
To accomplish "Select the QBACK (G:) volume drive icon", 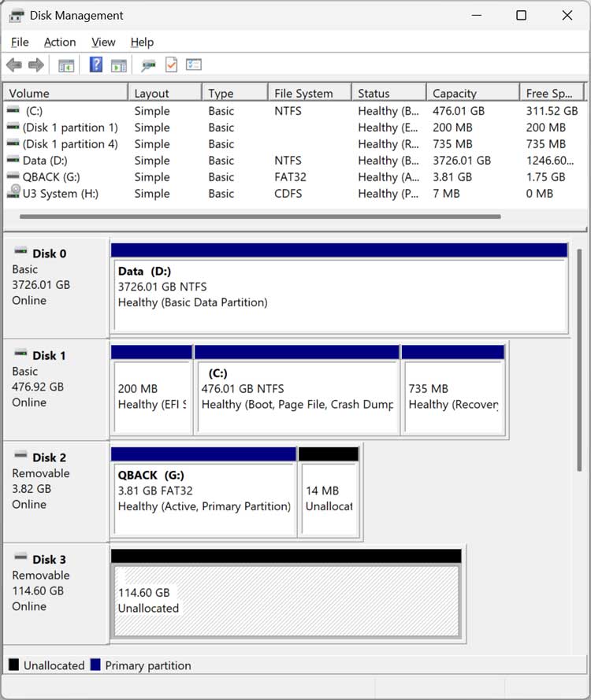I will tap(13, 176).
